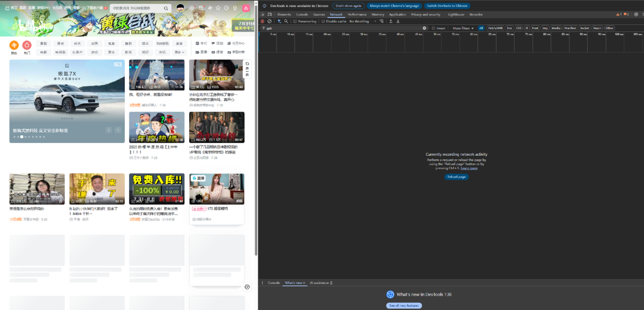Viewport: 644px width, 310px height.
Task: Open DevTools settings gear
Action: point(636,15)
